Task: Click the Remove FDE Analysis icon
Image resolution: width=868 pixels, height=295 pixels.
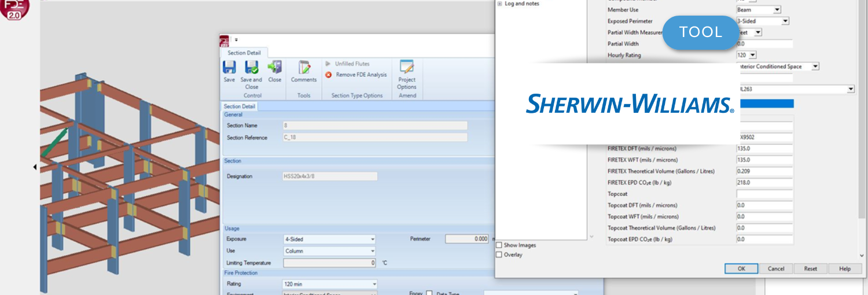Action: click(329, 75)
